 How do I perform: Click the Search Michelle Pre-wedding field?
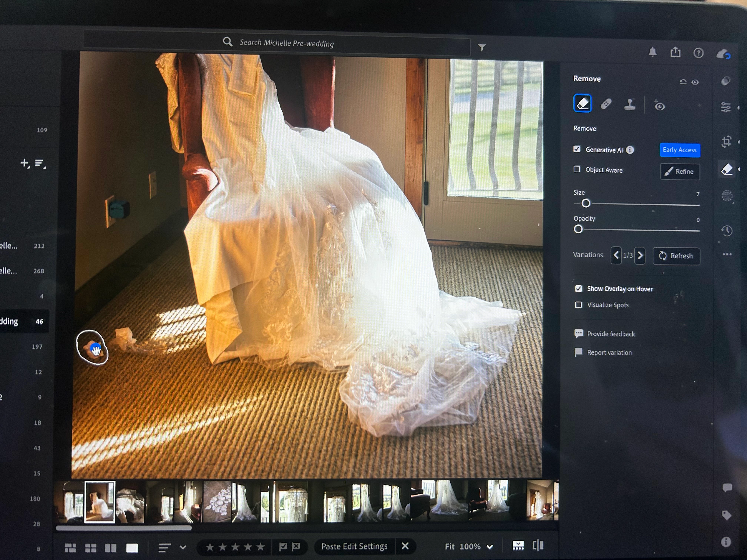[x=286, y=43]
